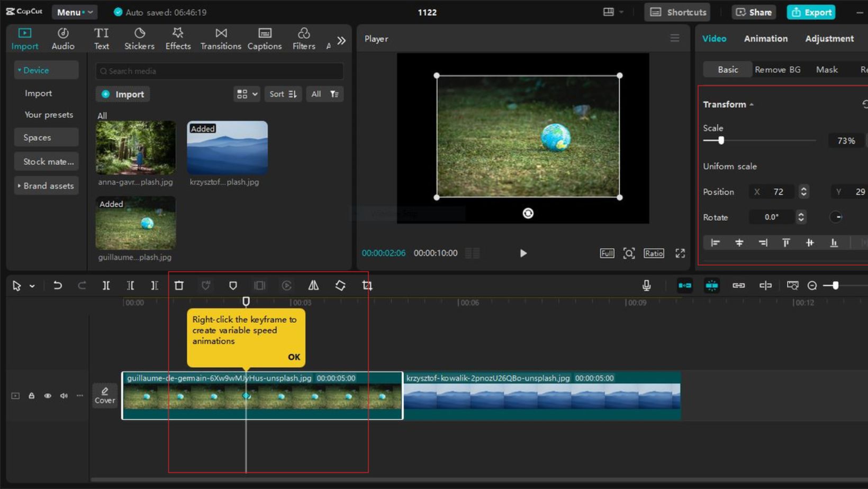Adjust Position X stepper
The height and width of the screenshot is (489, 868).
[803, 192]
